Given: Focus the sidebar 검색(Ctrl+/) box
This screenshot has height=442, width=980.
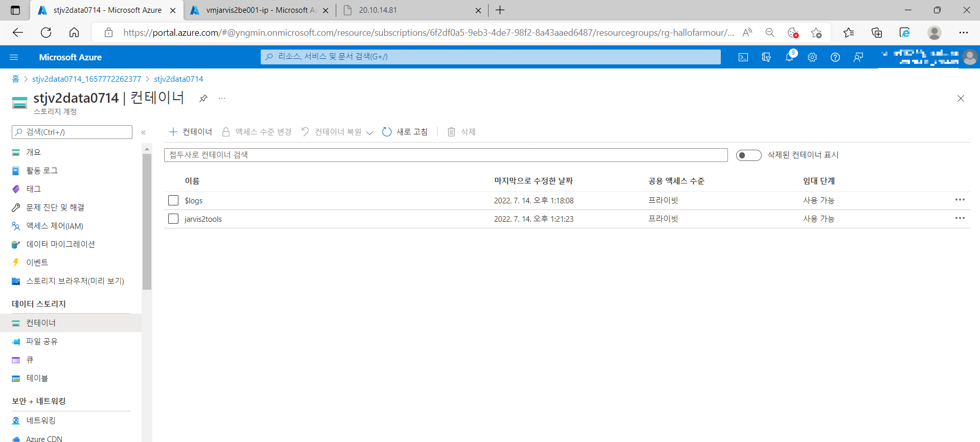Looking at the screenshot, I should click(x=72, y=132).
